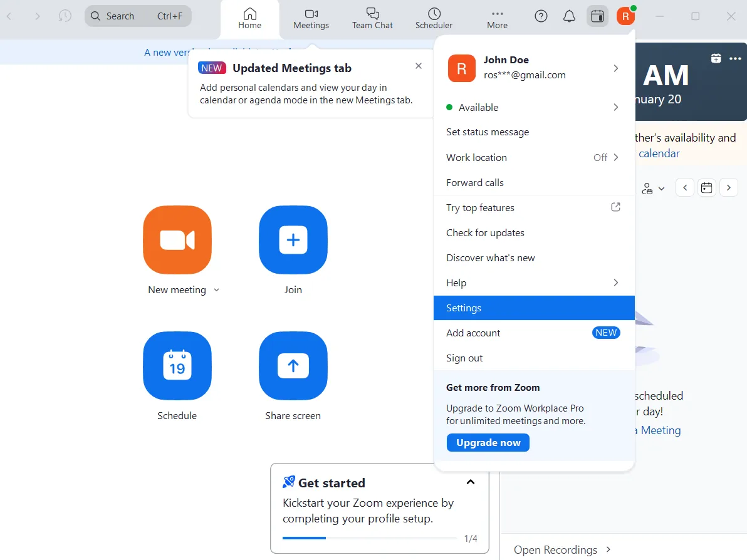747x560 pixels.
Task: Go to previous day in calendar
Action: pos(684,188)
